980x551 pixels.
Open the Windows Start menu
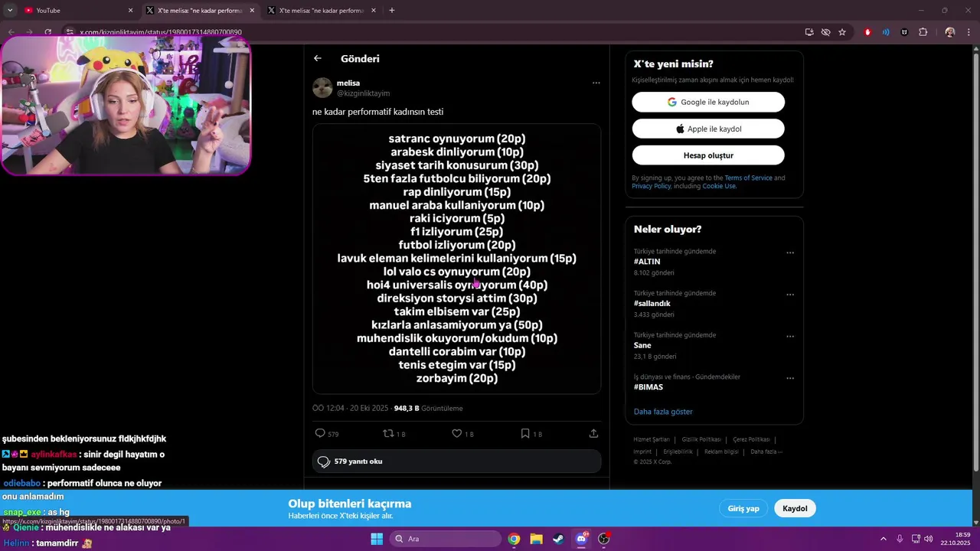tap(376, 539)
